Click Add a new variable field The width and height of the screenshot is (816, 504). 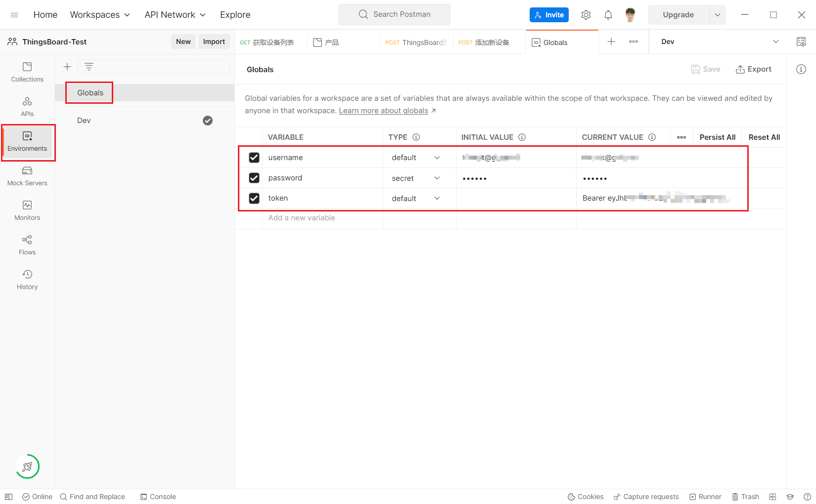322,218
